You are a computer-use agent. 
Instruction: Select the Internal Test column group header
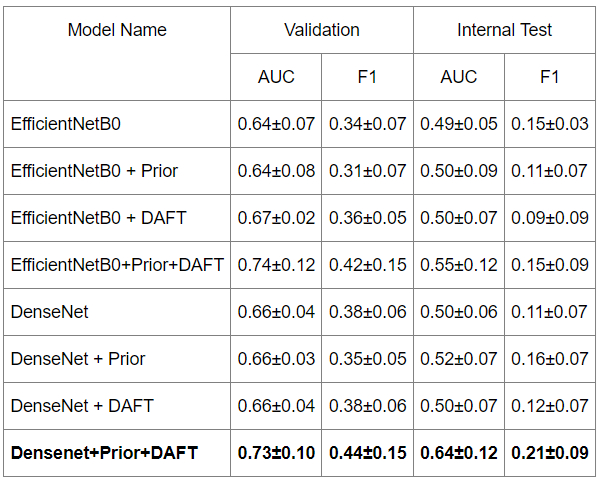[505, 30]
